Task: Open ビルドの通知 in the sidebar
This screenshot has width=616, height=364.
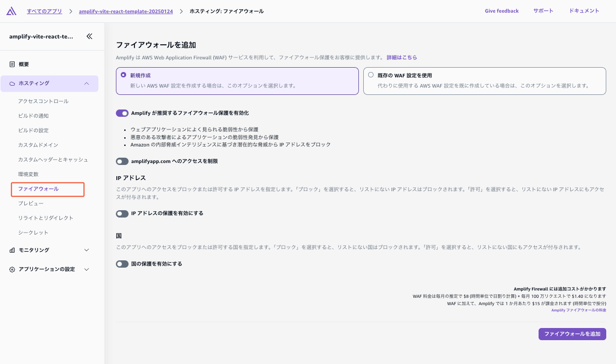Action: pos(33,116)
